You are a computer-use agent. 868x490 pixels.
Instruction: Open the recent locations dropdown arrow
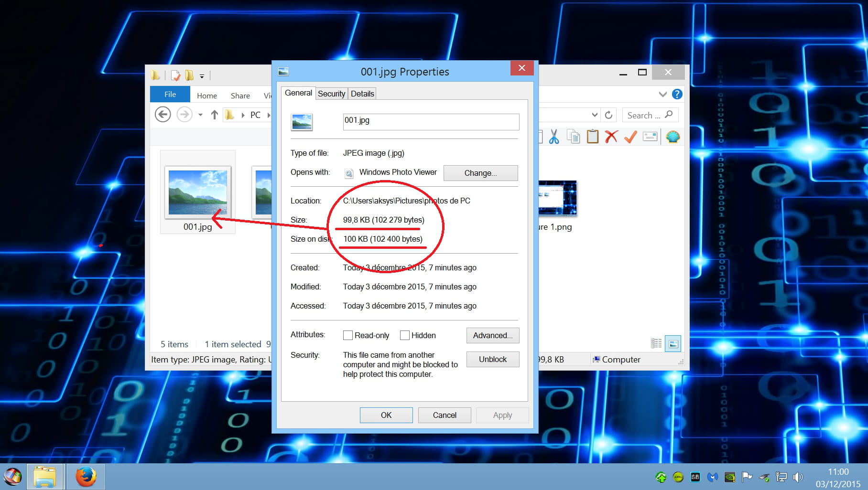[200, 115]
